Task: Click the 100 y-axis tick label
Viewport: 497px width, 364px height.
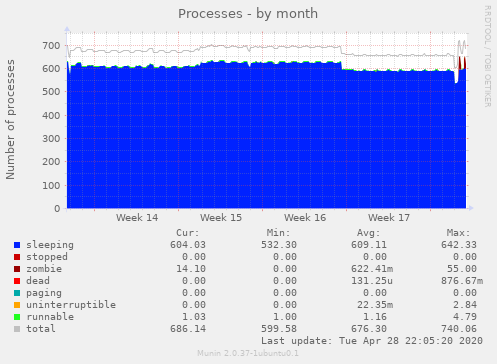Action: coord(51,185)
